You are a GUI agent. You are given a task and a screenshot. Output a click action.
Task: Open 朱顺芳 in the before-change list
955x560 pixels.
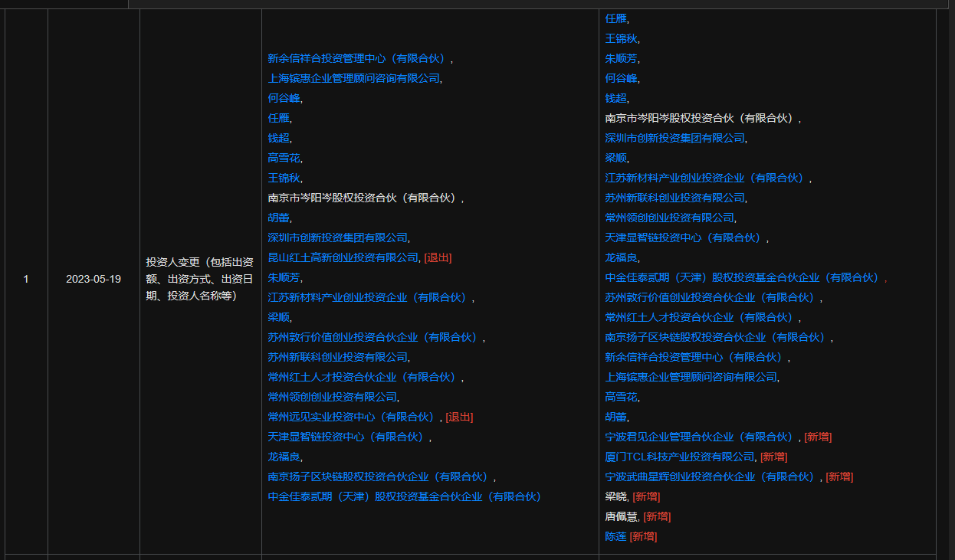tap(283, 277)
